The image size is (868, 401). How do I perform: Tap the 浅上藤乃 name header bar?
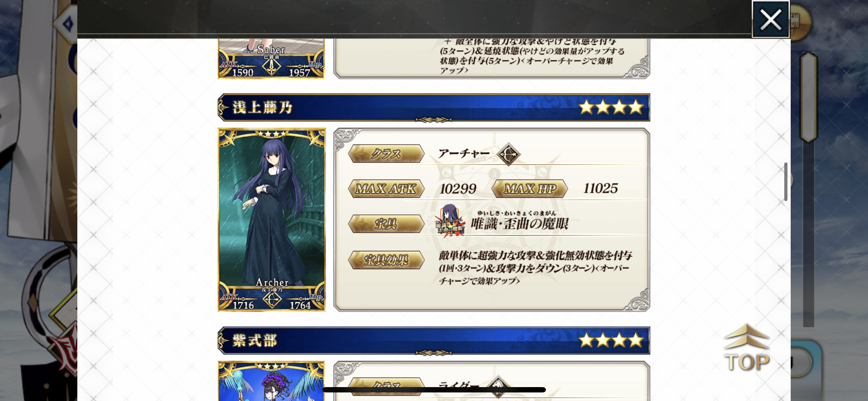point(434,107)
